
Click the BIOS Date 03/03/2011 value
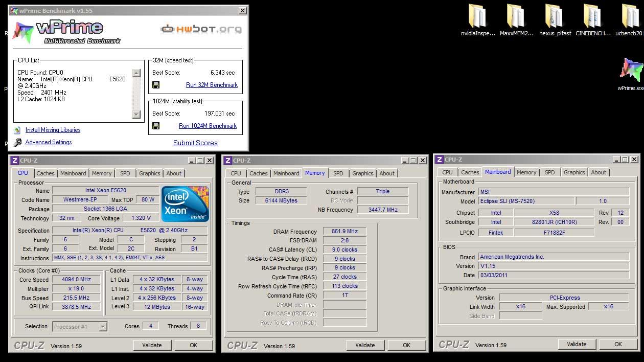[554, 275]
